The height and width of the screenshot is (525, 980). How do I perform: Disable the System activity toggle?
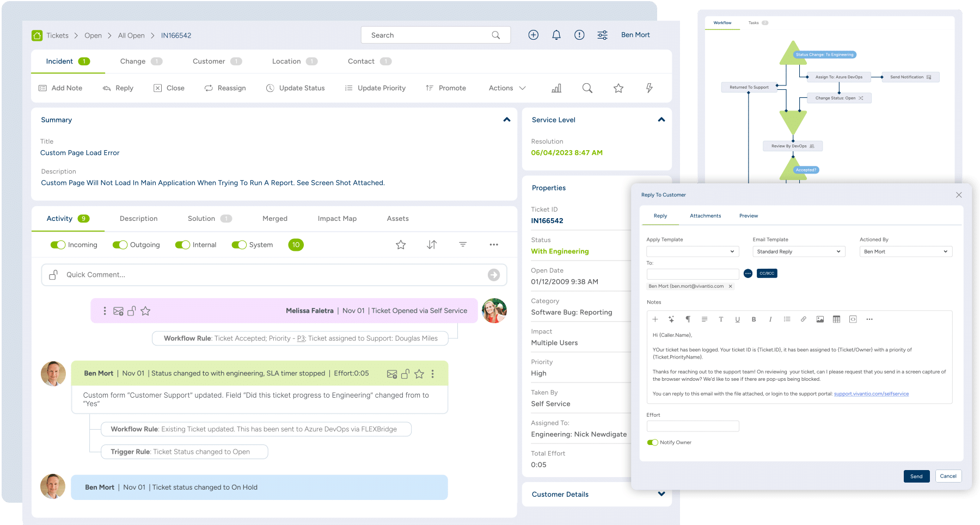click(x=239, y=245)
